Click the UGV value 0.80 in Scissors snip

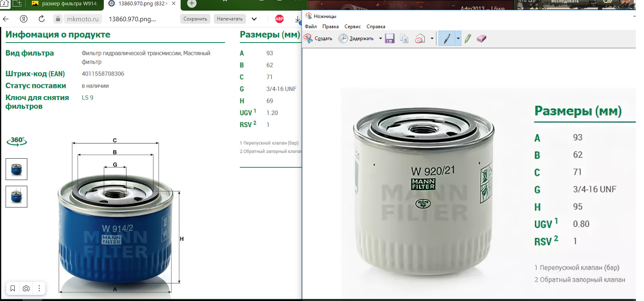pyautogui.click(x=581, y=224)
